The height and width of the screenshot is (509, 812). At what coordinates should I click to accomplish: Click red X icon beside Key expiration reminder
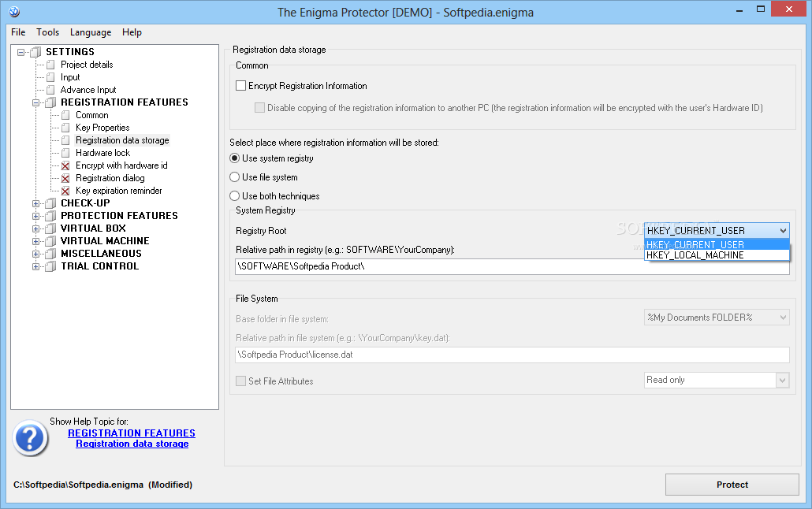pyautogui.click(x=65, y=191)
